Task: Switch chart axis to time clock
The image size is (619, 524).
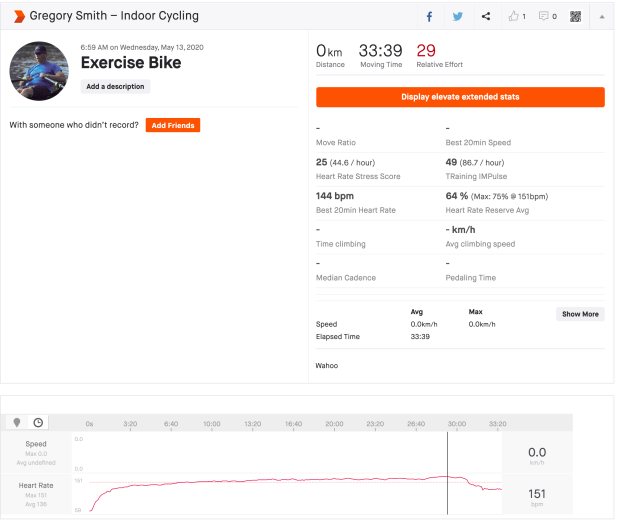Action: pos(38,423)
